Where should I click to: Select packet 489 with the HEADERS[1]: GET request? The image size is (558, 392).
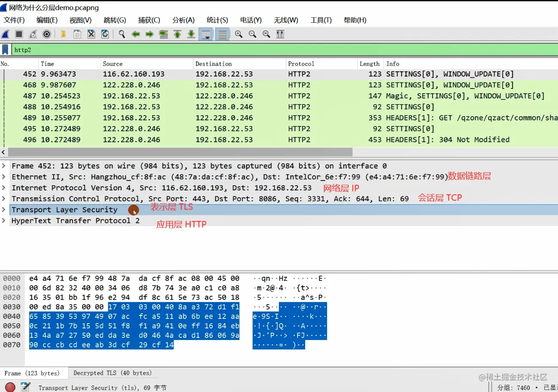point(279,118)
